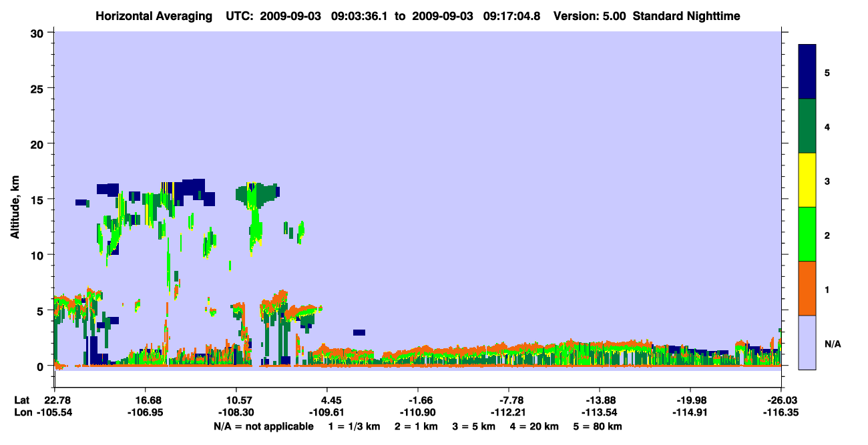Click the orange color bar segment 1
The height and width of the screenshot is (445, 868).
pyautogui.click(x=807, y=288)
